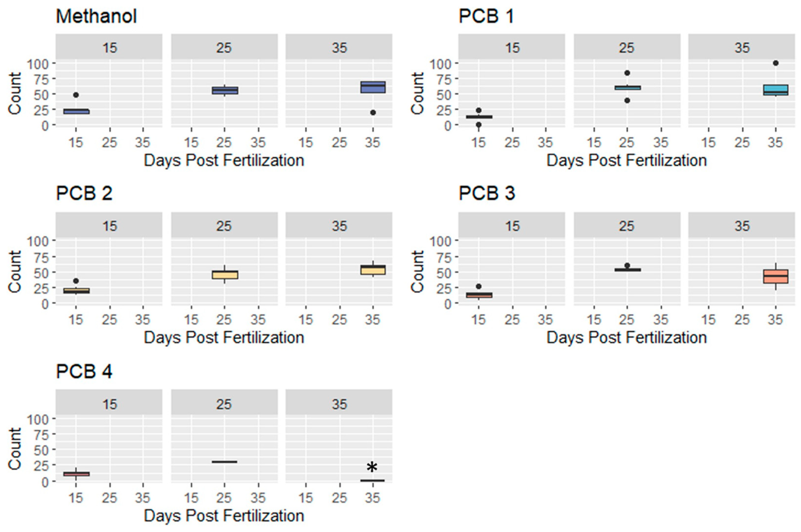Screen dimensions: 801x532
Task: Click the Methanol day 15 outlier dot near 50
Action: (76, 95)
